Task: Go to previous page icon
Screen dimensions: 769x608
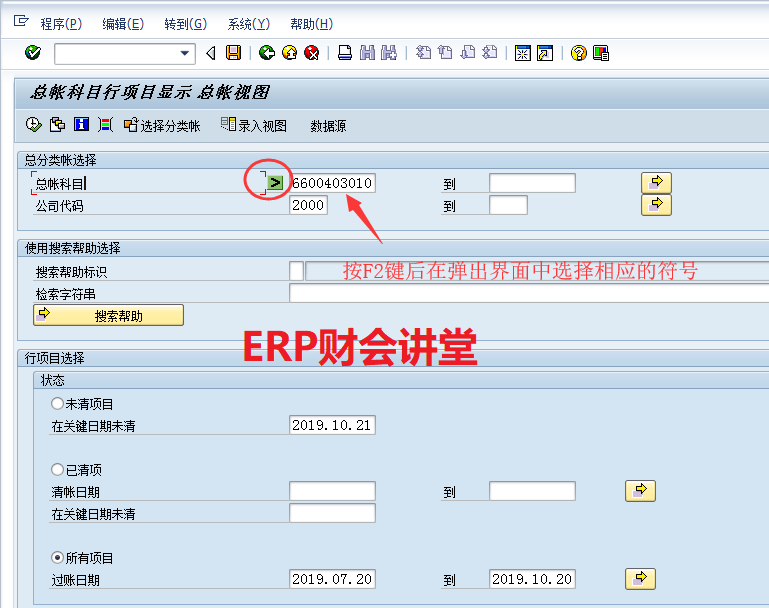Action: (445, 52)
